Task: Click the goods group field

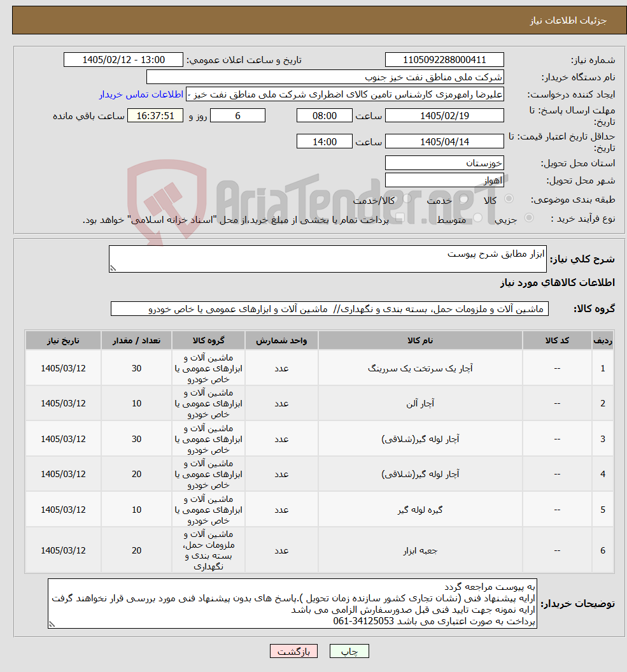Action: click(x=329, y=308)
